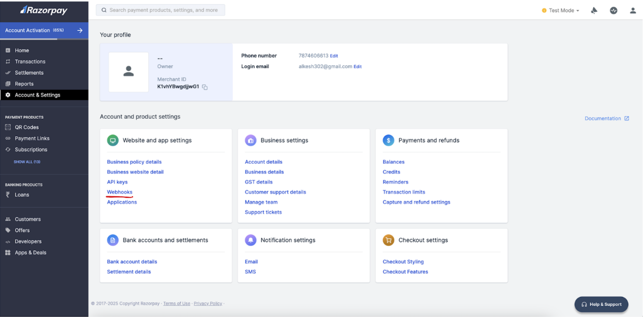
Task: Open the user profile icon menu
Action: pyautogui.click(x=633, y=11)
